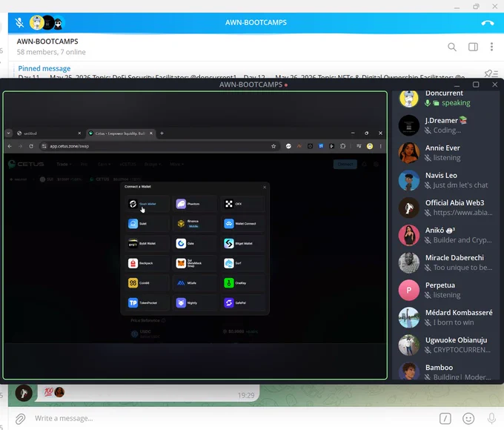Screen dimensions: 504x430
Task: Select Slush Wallet in the wallet dialog
Action: [x=147, y=204]
